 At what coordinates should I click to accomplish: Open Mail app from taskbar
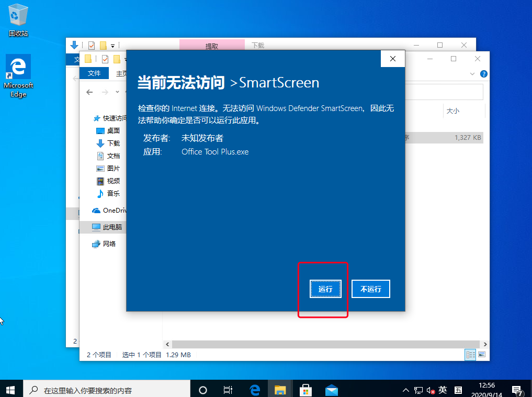(332, 390)
